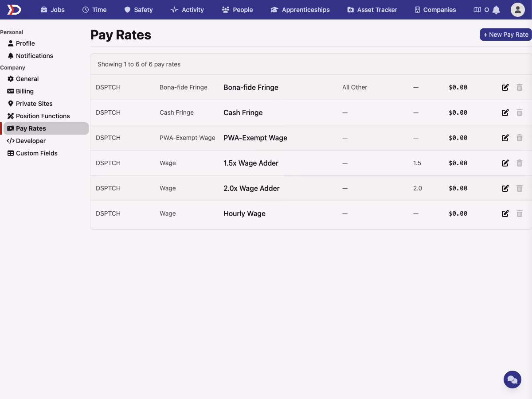532x399 pixels.
Task: Click the $0.00 amount in Hourly Wage row
Action: point(458,213)
